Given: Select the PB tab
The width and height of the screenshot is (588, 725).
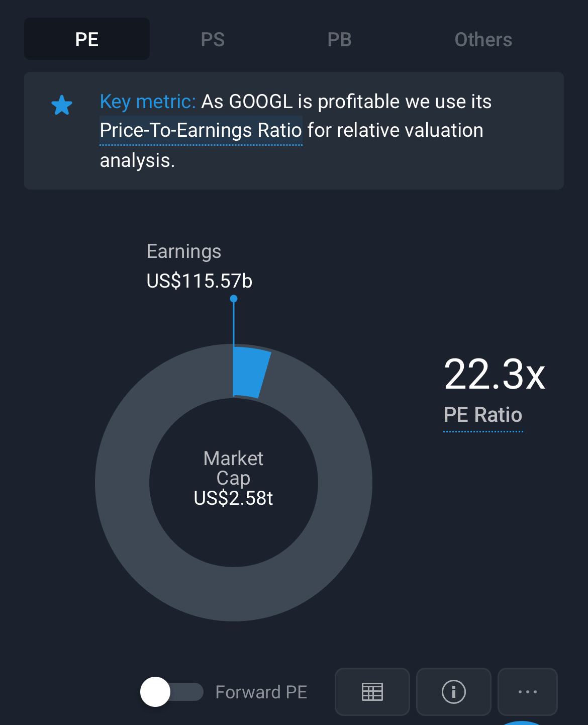Looking at the screenshot, I should point(339,39).
